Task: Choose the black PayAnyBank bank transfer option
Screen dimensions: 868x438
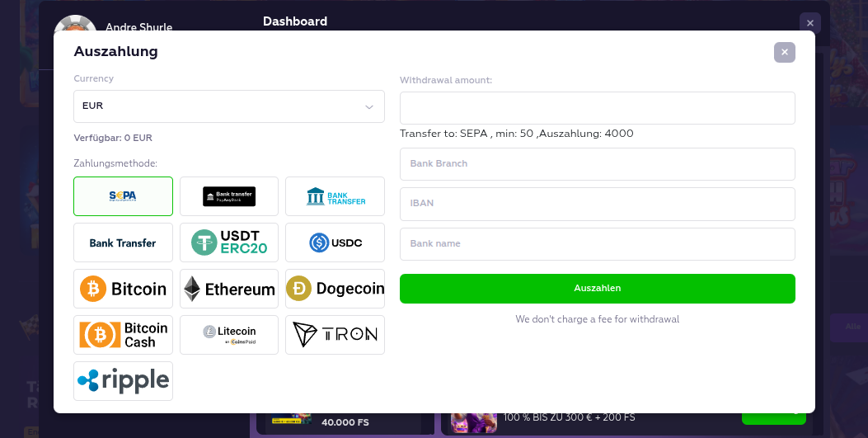Action: tap(229, 196)
